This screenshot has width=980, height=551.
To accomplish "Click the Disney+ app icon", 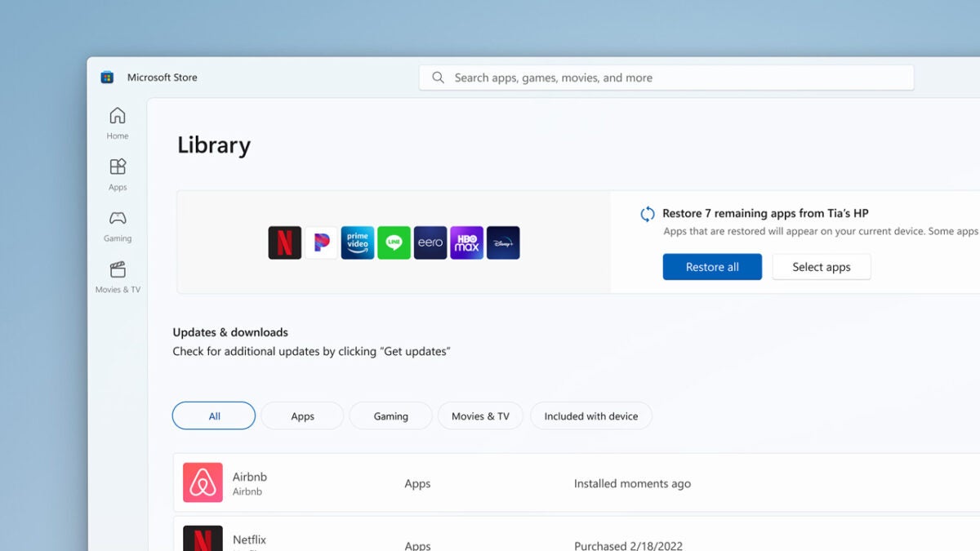I will (x=503, y=242).
